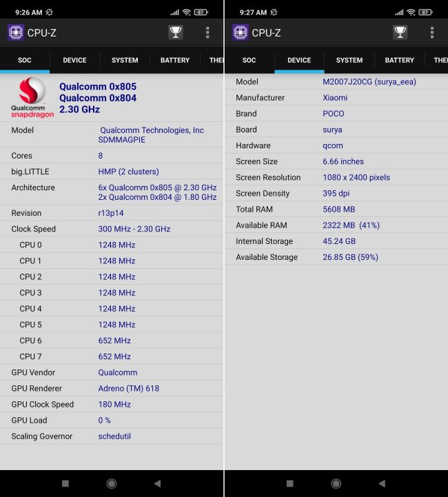Tap Manufacturer Xiaomi value
Image resolution: width=448 pixels, height=497 pixels.
[x=335, y=98]
